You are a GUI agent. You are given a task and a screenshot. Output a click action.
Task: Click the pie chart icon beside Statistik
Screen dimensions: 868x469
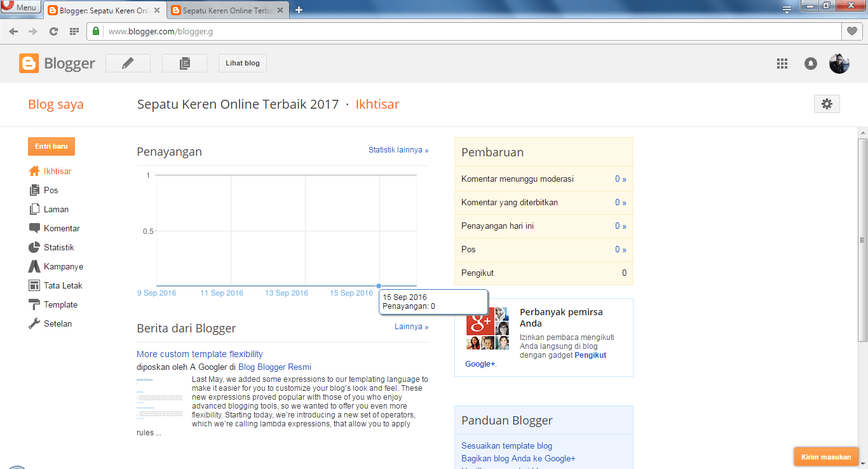34,247
